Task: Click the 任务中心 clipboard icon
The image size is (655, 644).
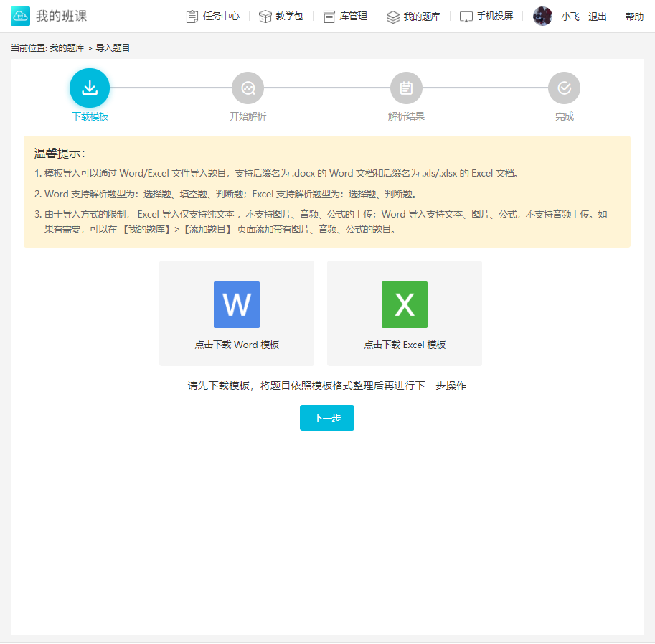Action: [x=192, y=17]
